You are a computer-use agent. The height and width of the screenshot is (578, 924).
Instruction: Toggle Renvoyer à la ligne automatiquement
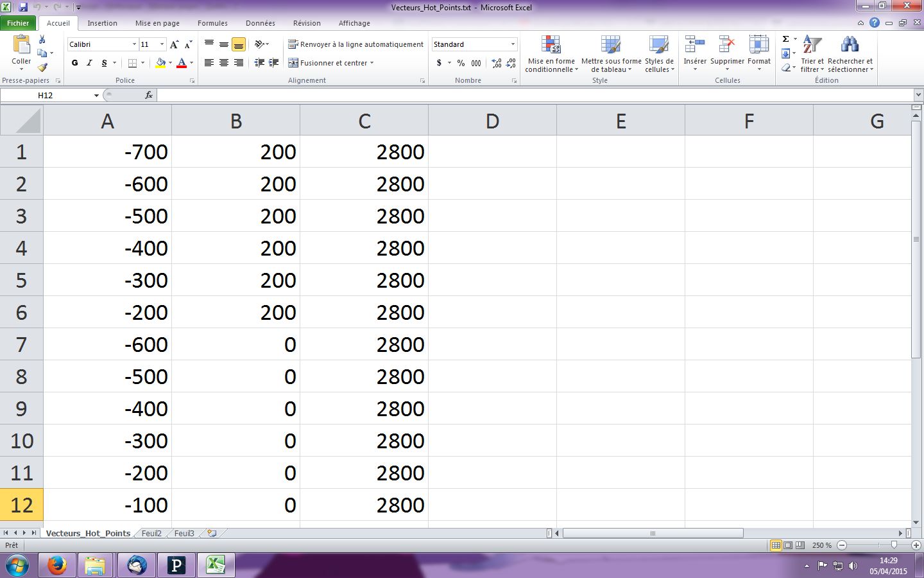[355, 44]
